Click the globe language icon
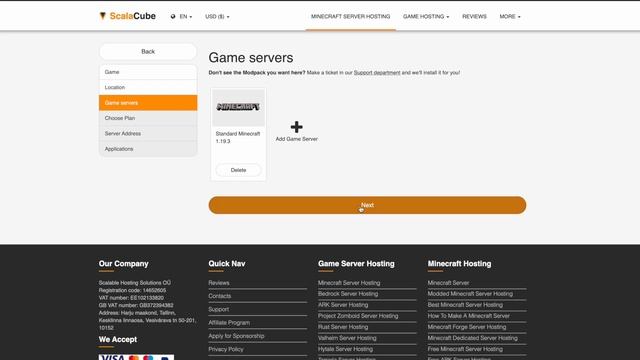The image size is (640, 360). pyautogui.click(x=173, y=16)
